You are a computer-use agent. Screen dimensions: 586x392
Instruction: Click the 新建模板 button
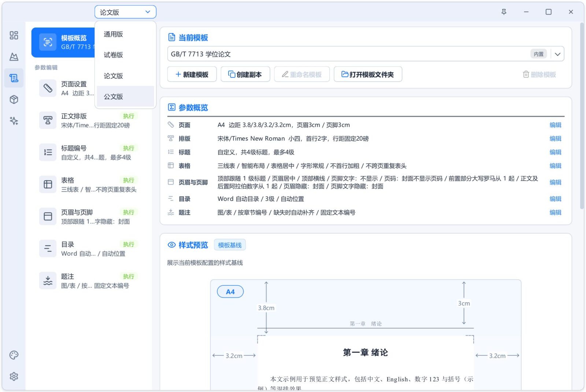tap(192, 74)
